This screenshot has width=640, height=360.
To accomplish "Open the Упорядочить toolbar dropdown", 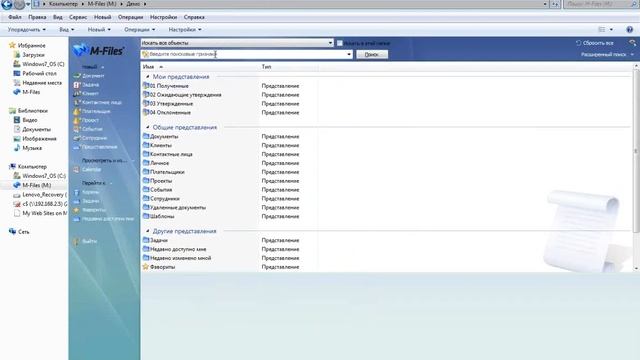I will 27,29.
